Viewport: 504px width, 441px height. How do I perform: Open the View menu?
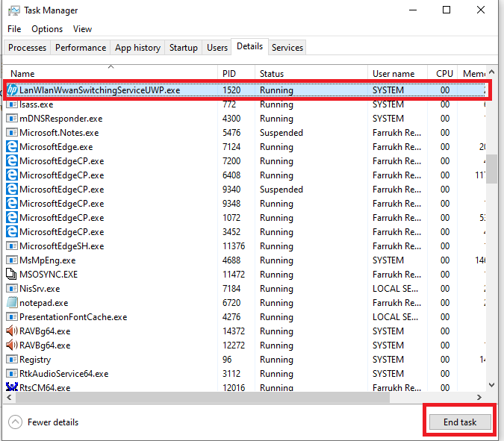pos(82,29)
